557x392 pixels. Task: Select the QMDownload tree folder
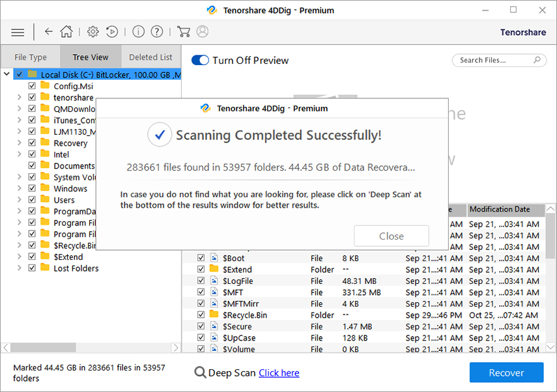[x=74, y=109]
